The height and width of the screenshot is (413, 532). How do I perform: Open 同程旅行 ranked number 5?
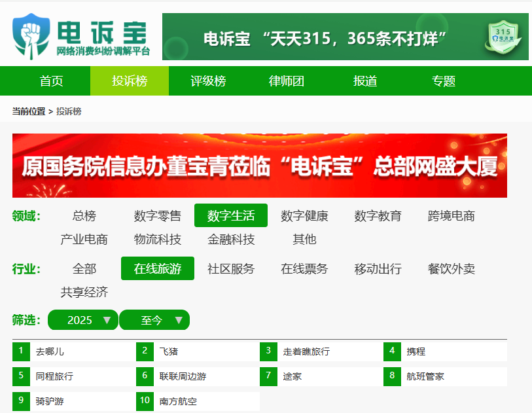tap(75, 376)
